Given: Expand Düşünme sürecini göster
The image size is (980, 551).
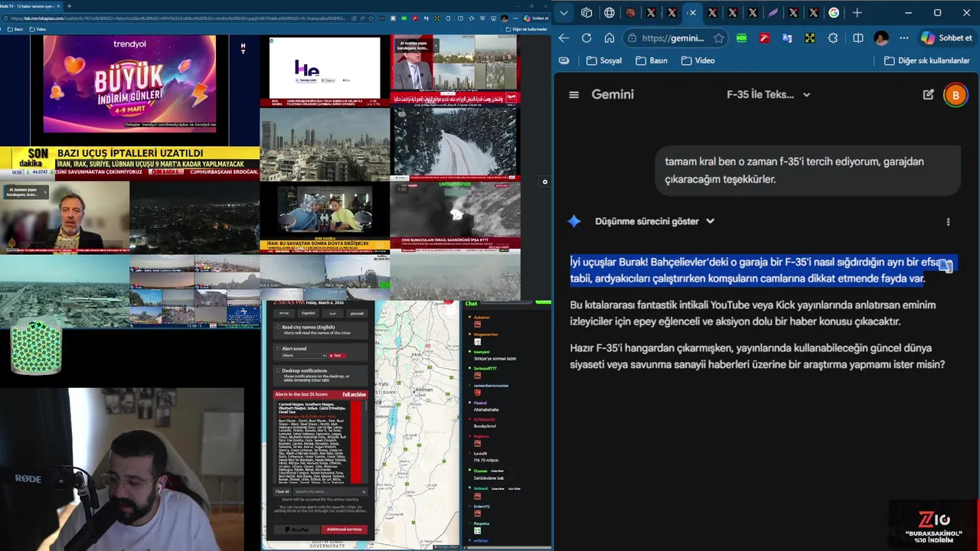Looking at the screenshot, I should coord(655,221).
